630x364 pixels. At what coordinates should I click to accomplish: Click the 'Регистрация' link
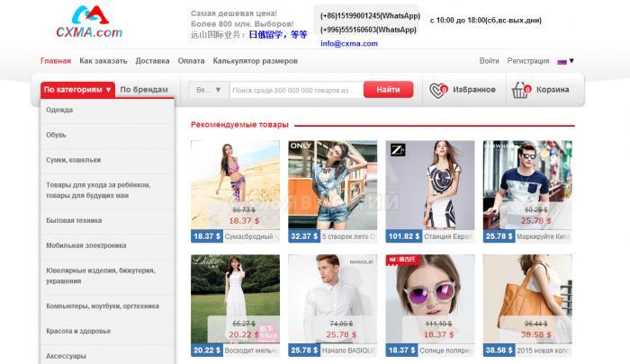[x=527, y=61]
